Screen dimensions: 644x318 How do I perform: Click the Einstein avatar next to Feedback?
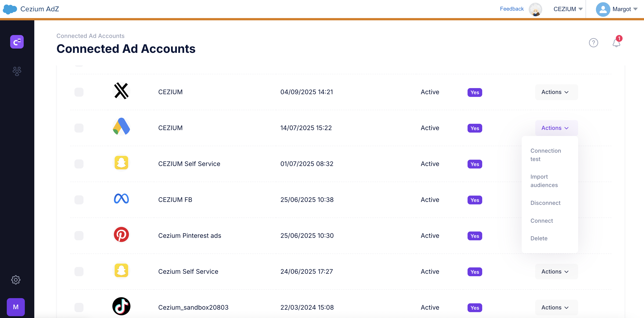tap(535, 9)
